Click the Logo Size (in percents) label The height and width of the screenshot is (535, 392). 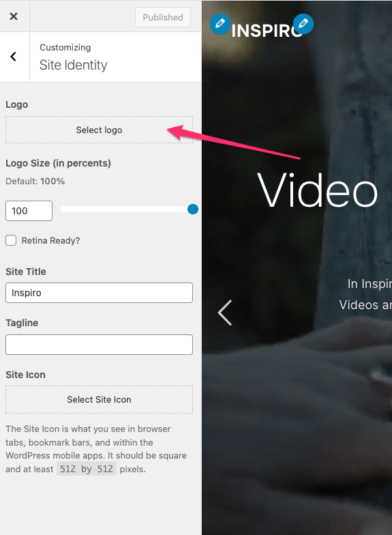pyautogui.click(x=58, y=163)
